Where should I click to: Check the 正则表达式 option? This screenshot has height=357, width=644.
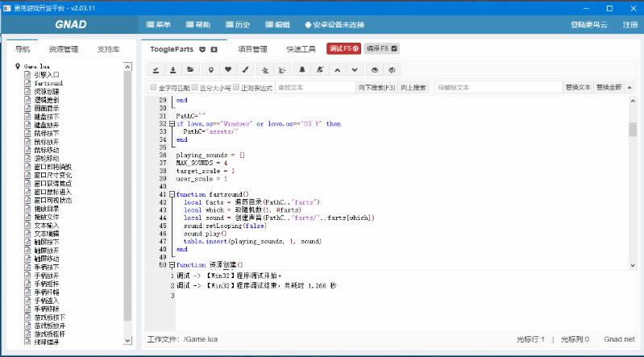pyautogui.click(x=235, y=87)
